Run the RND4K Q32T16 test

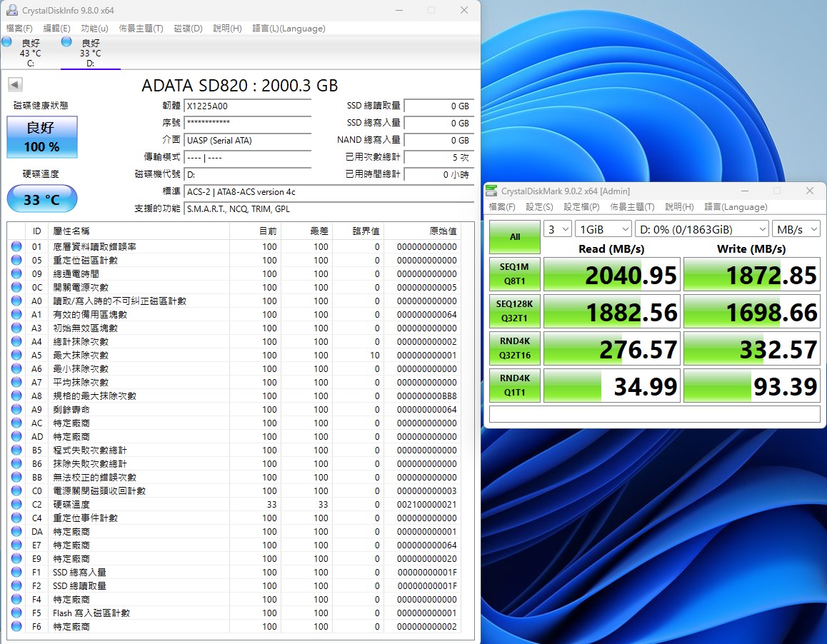point(515,348)
